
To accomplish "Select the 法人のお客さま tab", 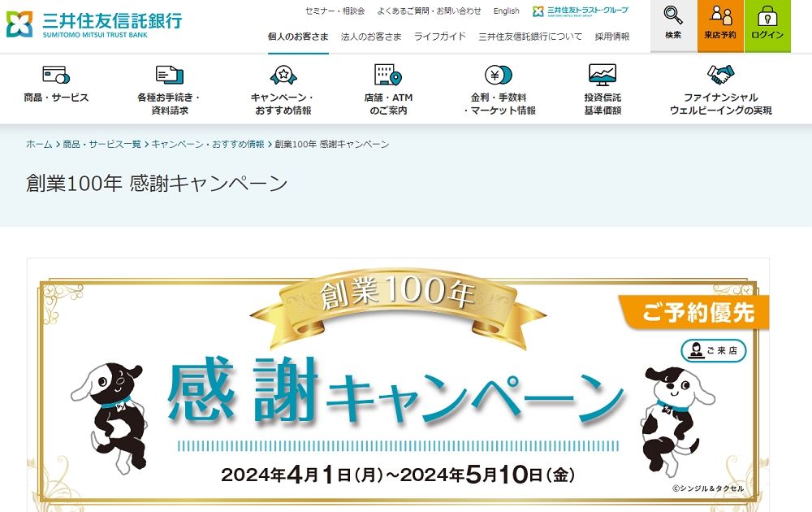I will (x=371, y=37).
